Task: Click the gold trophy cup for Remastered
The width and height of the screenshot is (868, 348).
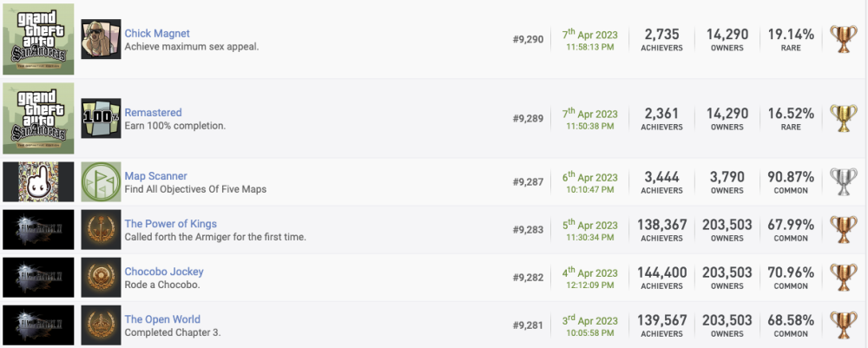Action: (843, 119)
